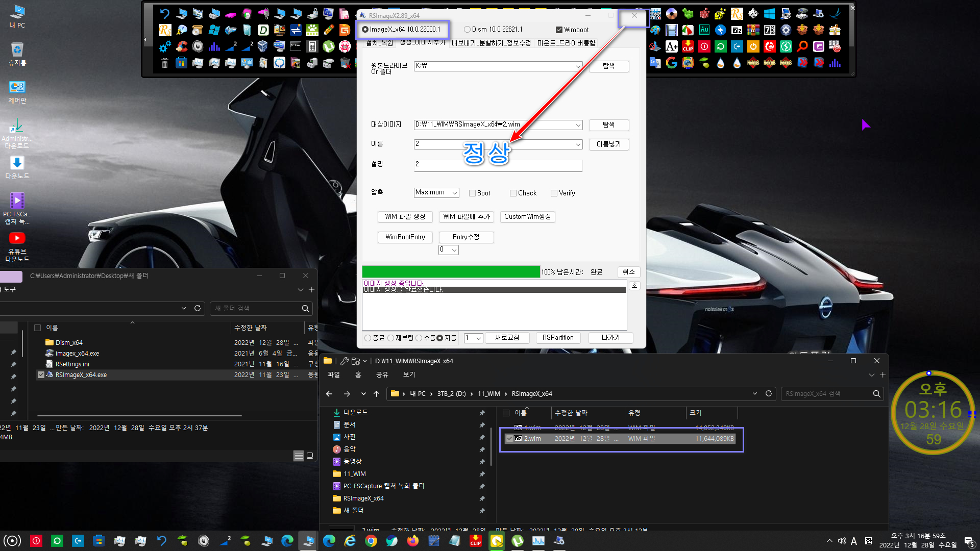
Task: Click the green paw icon in launcher
Action: [x=312, y=30]
